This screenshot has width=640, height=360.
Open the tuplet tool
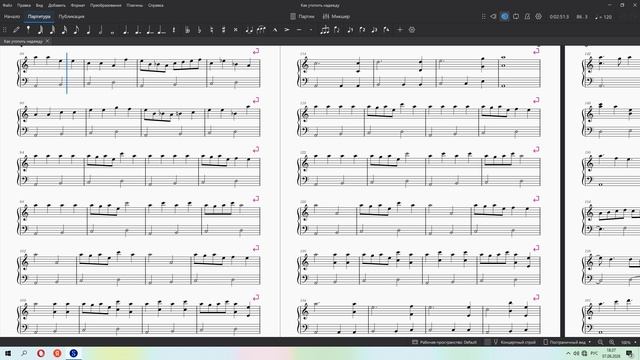pos(325,29)
